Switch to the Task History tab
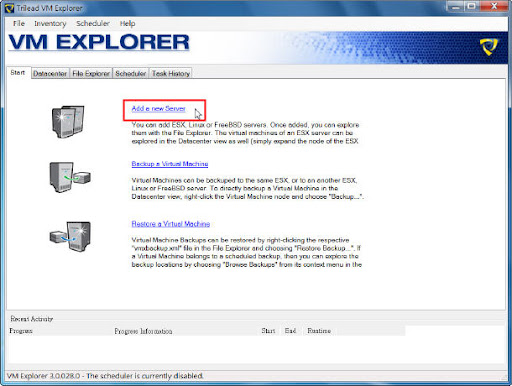 coord(171,73)
